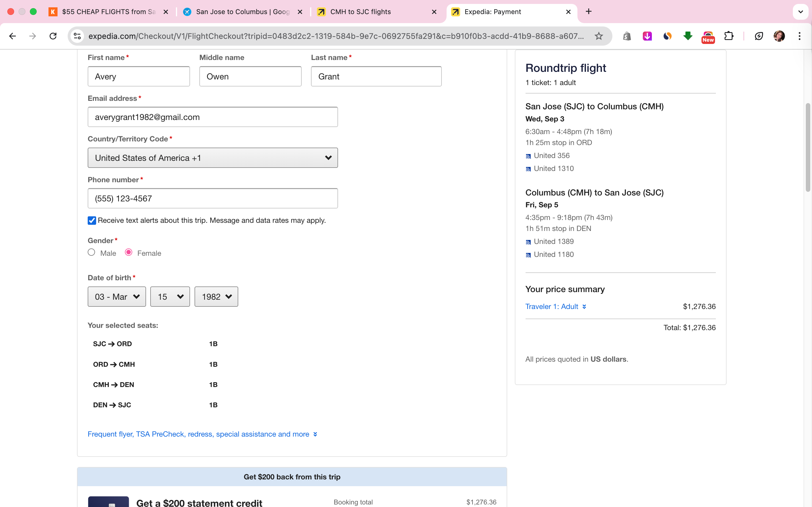The image size is (812, 507).
Task: Bookmark this page with star icon
Action: 599,36
